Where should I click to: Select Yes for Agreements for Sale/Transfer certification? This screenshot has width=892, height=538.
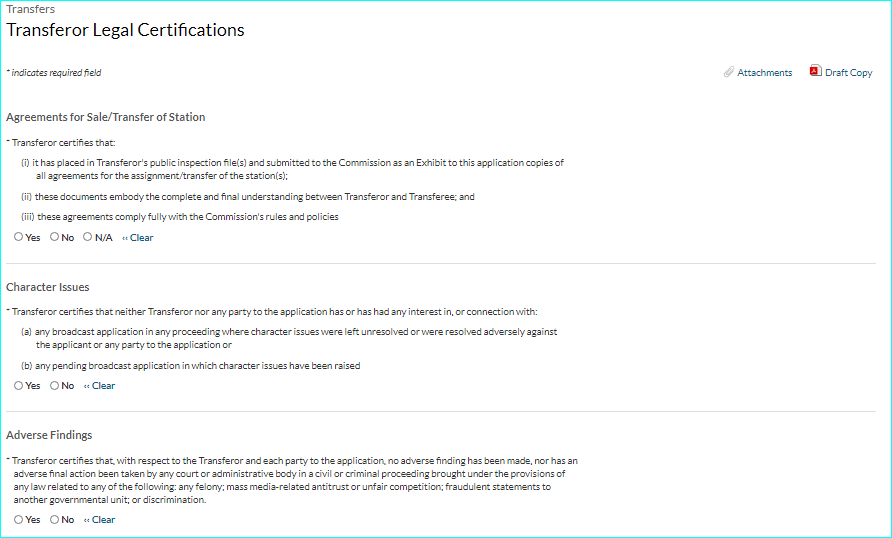point(19,237)
